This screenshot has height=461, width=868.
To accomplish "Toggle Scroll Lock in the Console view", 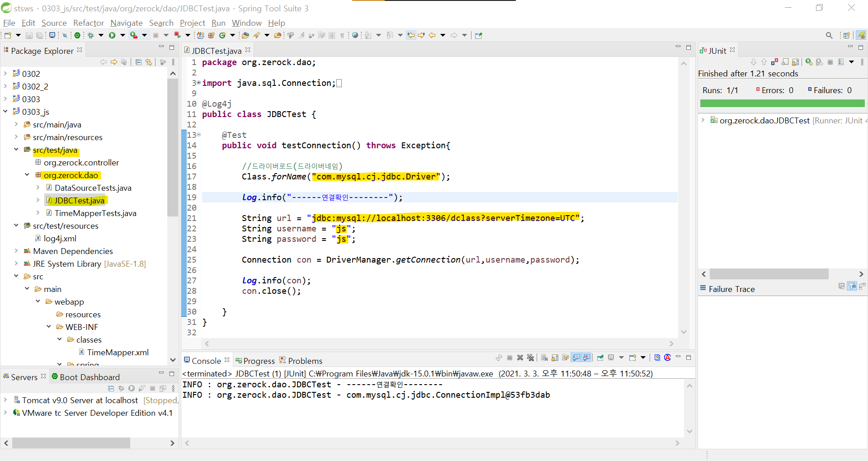I will [x=555, y=358].
